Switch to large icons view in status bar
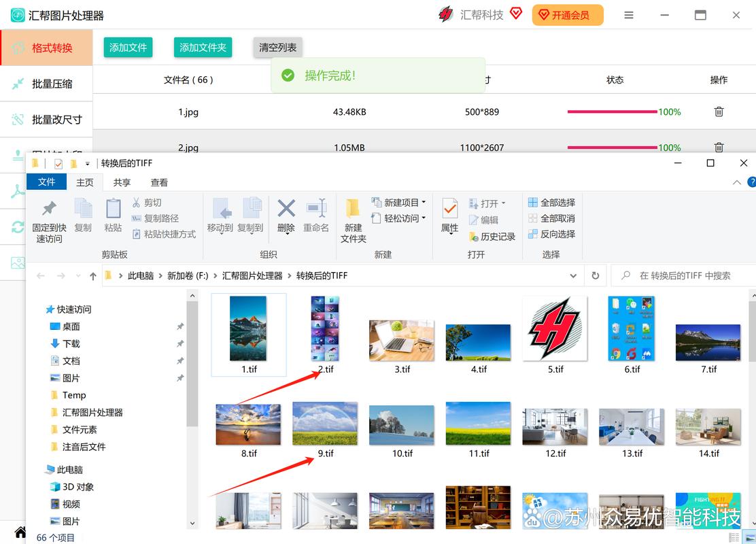The image size is (756, 544). 750,537
